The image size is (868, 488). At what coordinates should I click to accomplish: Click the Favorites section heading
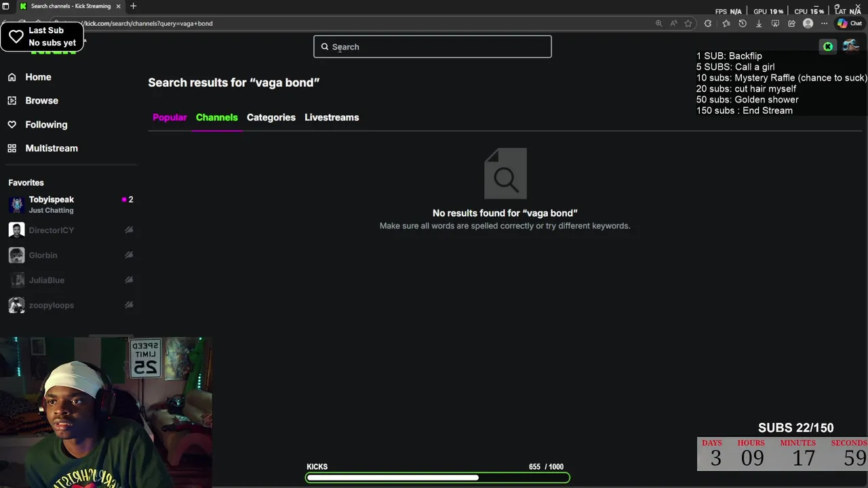point(26,183)
